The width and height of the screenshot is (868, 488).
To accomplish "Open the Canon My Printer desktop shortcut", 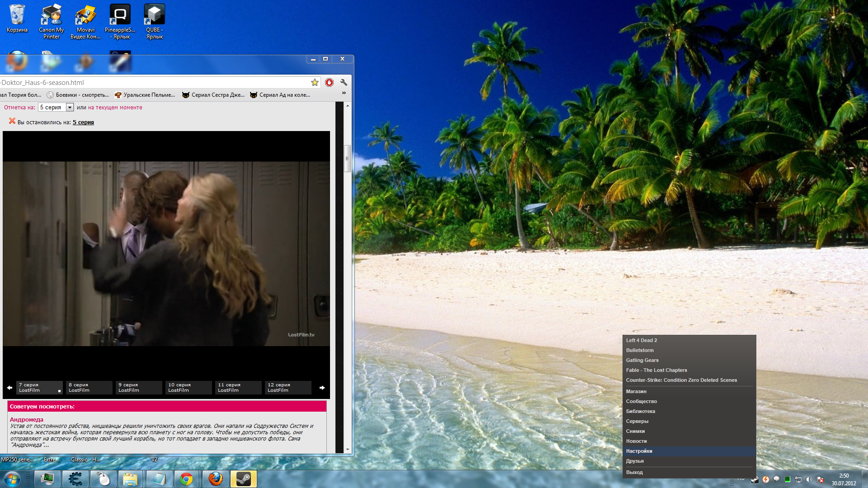I will pos(51,22).
